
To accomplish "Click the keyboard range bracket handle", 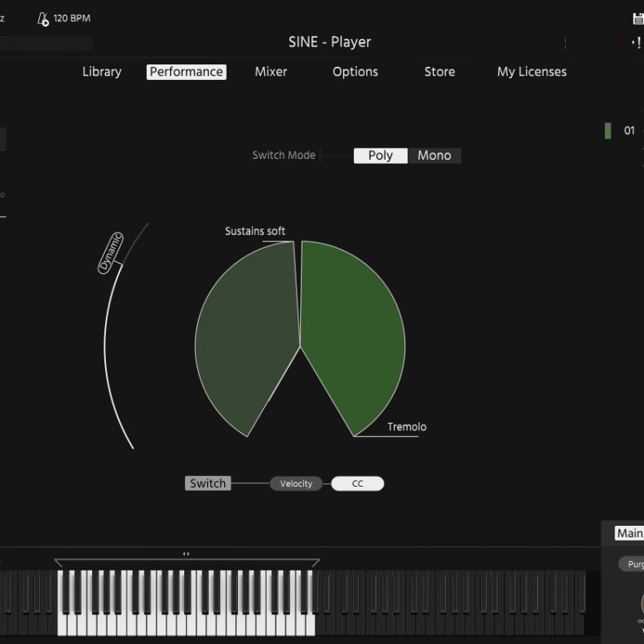I will coord(187,562).
